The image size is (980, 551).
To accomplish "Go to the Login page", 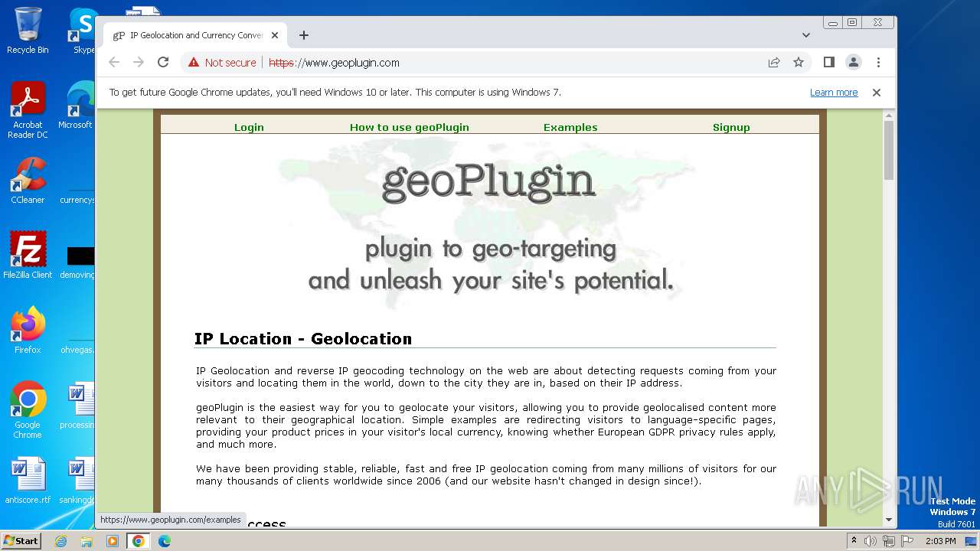I will coord(249,127).
